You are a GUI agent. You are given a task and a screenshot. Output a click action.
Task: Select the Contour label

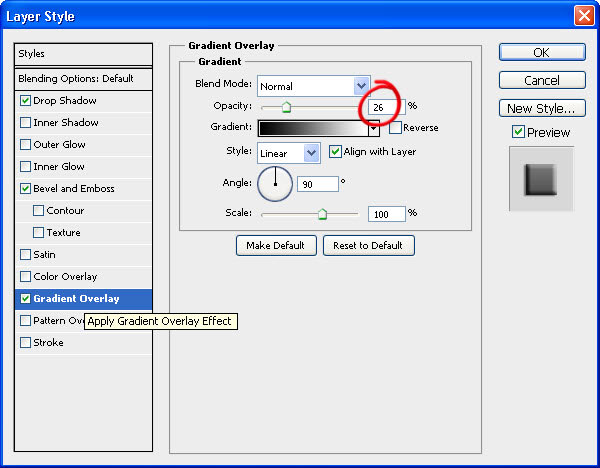[65, 210]
